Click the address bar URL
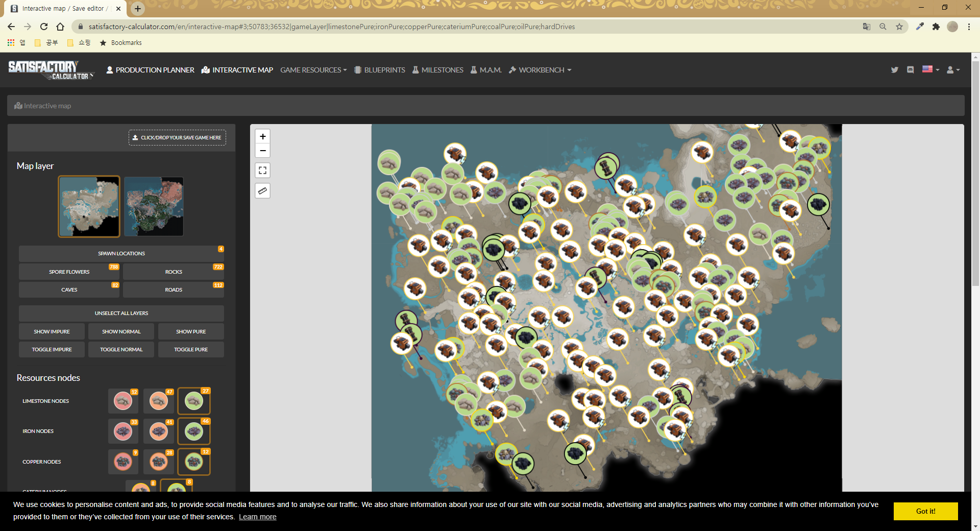Screen dimensions: 980x531 pyautogui.click(x=332, y=27)
